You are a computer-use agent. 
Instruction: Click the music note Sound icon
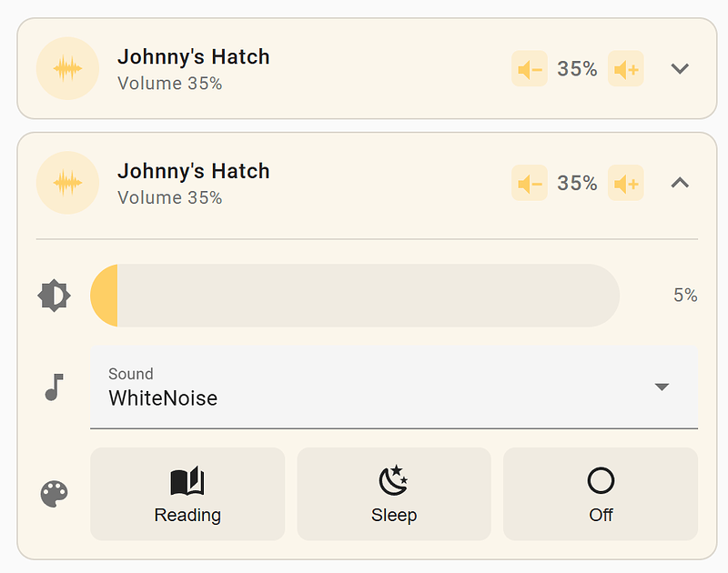pyautogui.click(x=54, y=387)
